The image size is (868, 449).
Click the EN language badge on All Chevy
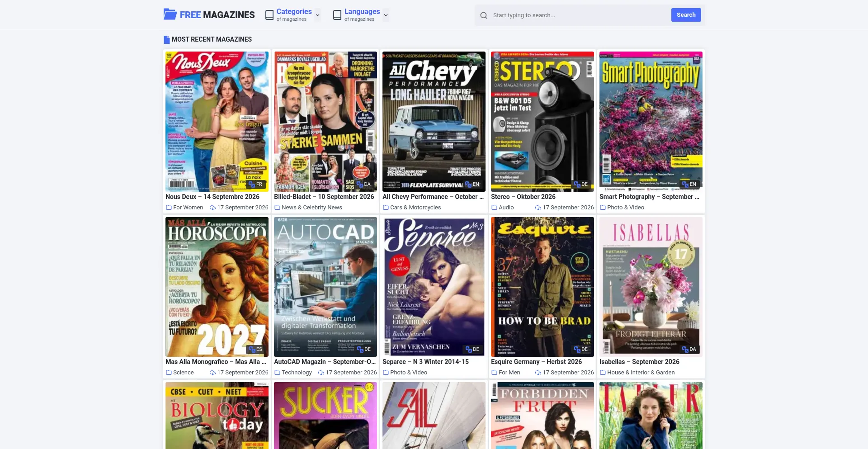[473, 184]
